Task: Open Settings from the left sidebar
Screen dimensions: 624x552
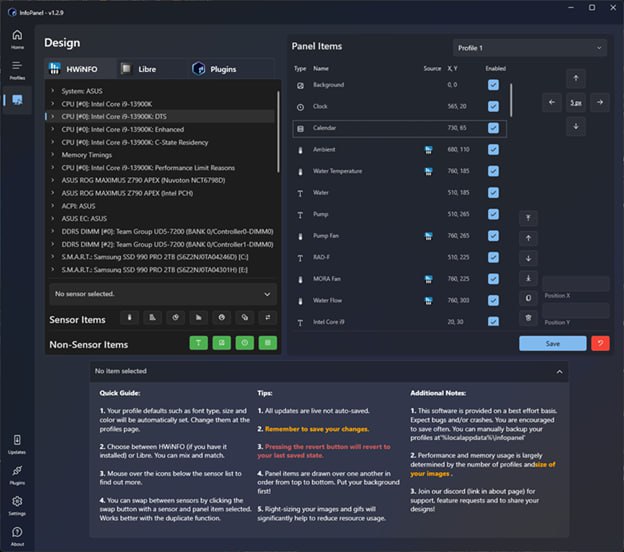Action: 17,503
